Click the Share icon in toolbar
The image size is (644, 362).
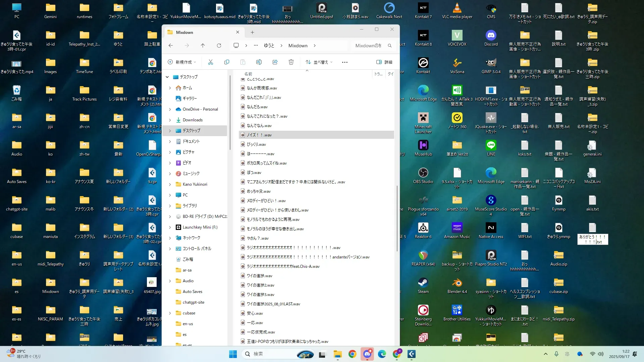(275, 62)
